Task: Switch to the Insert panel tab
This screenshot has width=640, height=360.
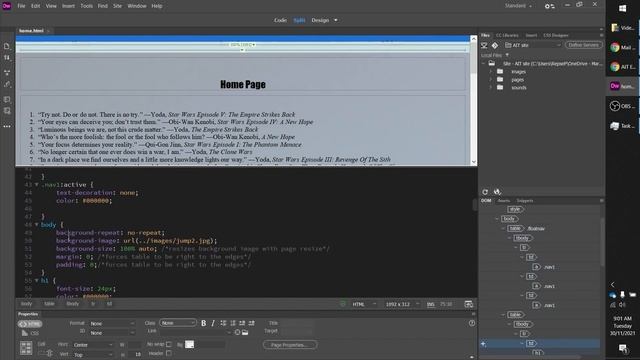Action: coord(531,36)
